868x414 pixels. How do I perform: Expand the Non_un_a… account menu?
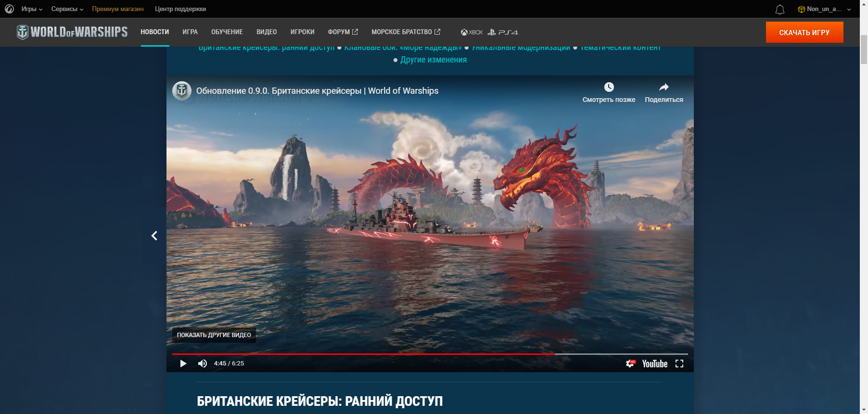824,9
